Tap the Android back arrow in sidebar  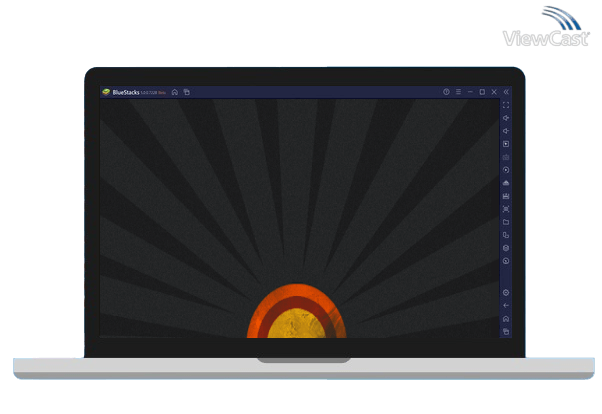(x=506, y=305)
